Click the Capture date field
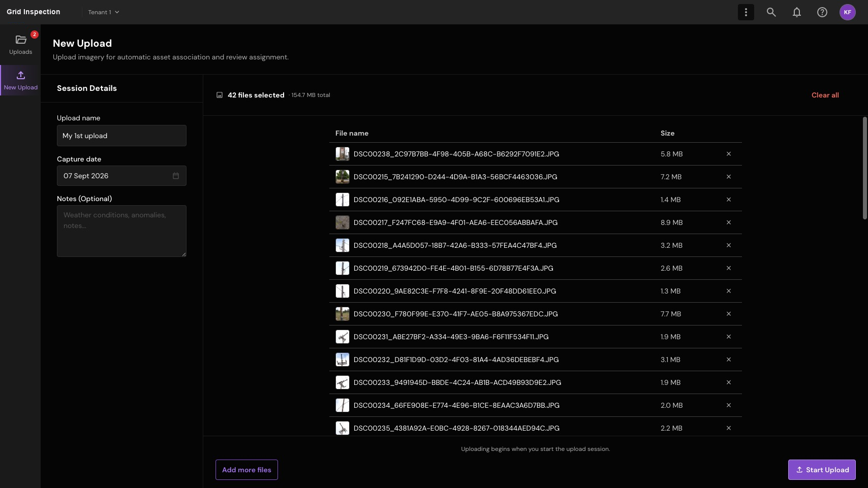868x488 pixels. 121,176
